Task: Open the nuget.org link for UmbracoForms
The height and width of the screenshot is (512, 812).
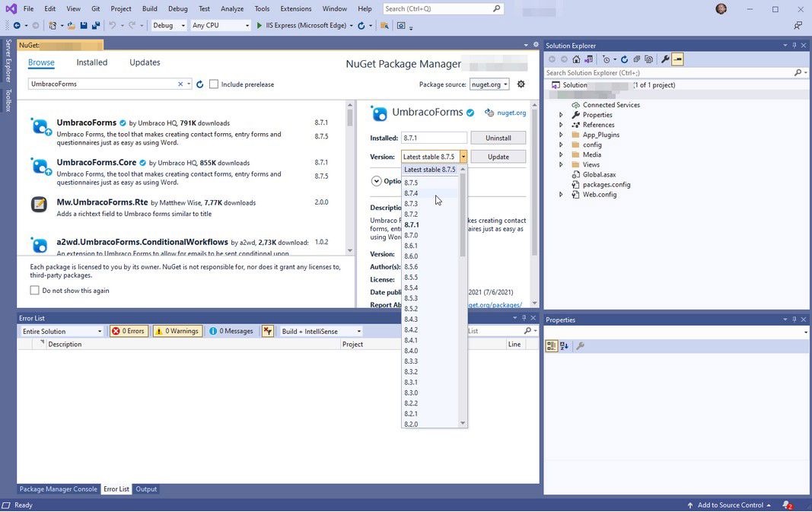Action: click(511, 113)
